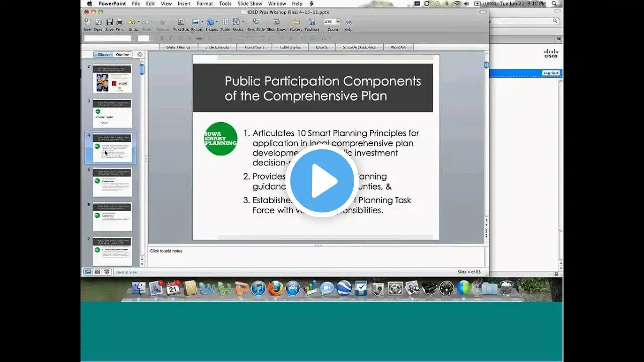This screenshot has width=644, height=362.
Task: Open the App Store Dock icon
Action: click(x=292, y=288)
